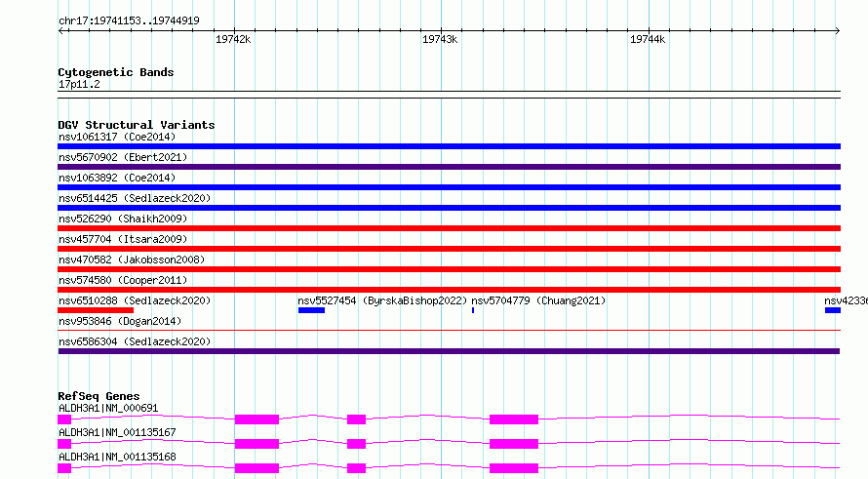The width and height of the screenshot is (868, 479).
Task: Open variant label nsv5704779 (Chuang2021)
Action: (538, 300)
